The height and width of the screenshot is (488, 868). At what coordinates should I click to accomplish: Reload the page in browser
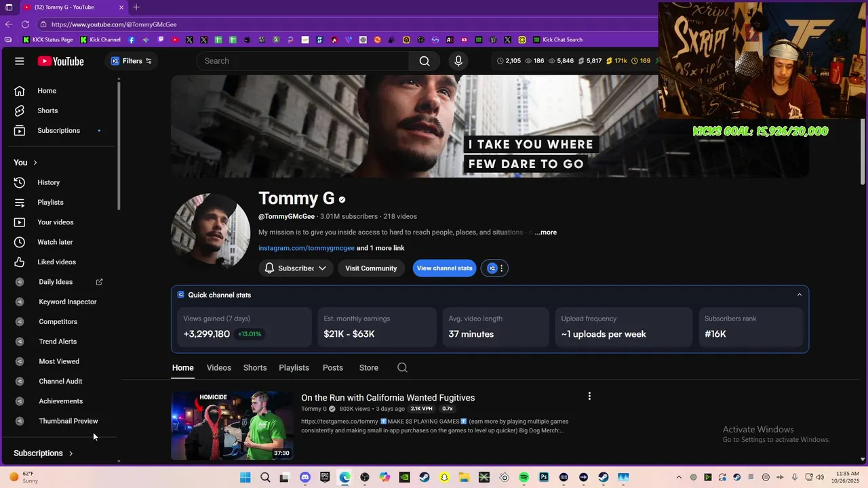coord(25,24)
